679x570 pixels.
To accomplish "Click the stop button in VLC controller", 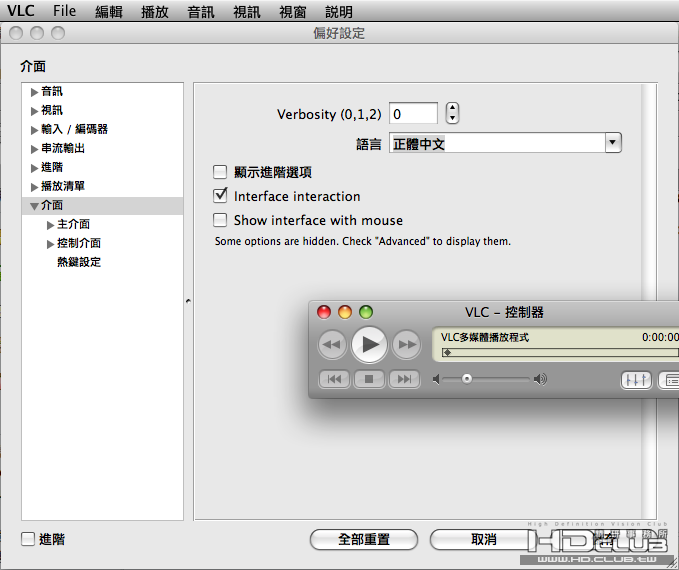I will 369,379.
